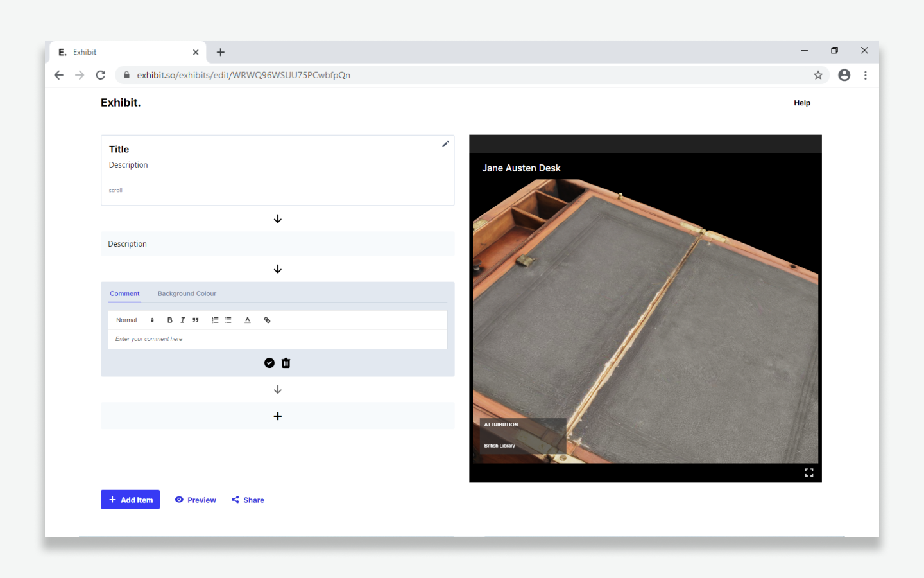
Task: Insert a numbered list in the comment
Action: coord(215,320)
